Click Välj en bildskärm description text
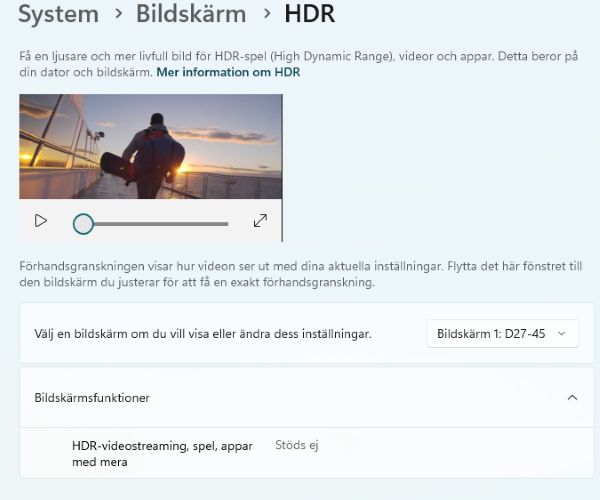The height and width of the screenshot is (500, 600). 203,334
